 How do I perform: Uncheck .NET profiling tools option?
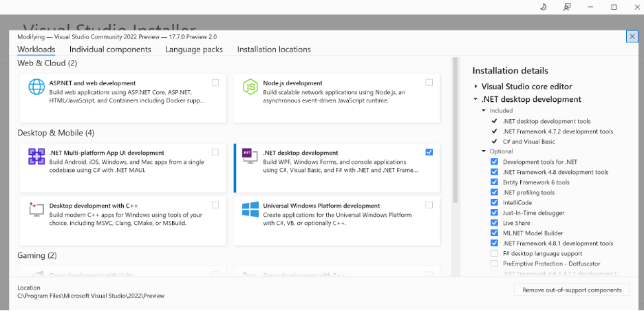click(494, 192)
